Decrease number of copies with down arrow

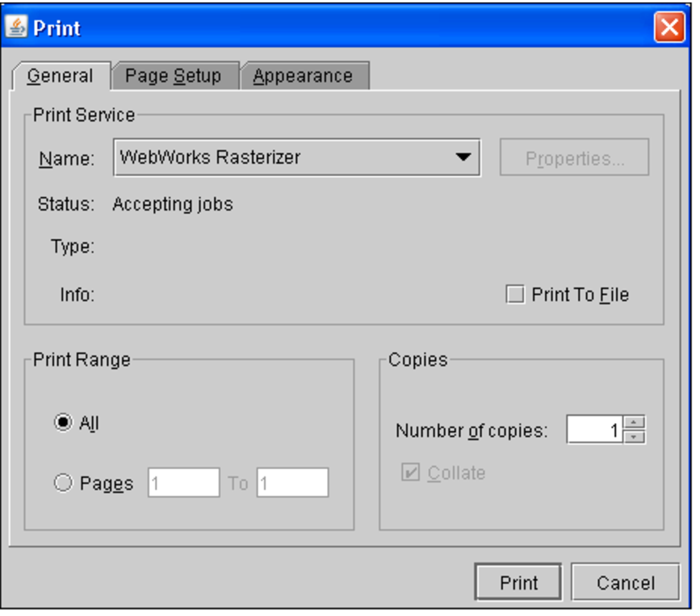pos(635,438)
